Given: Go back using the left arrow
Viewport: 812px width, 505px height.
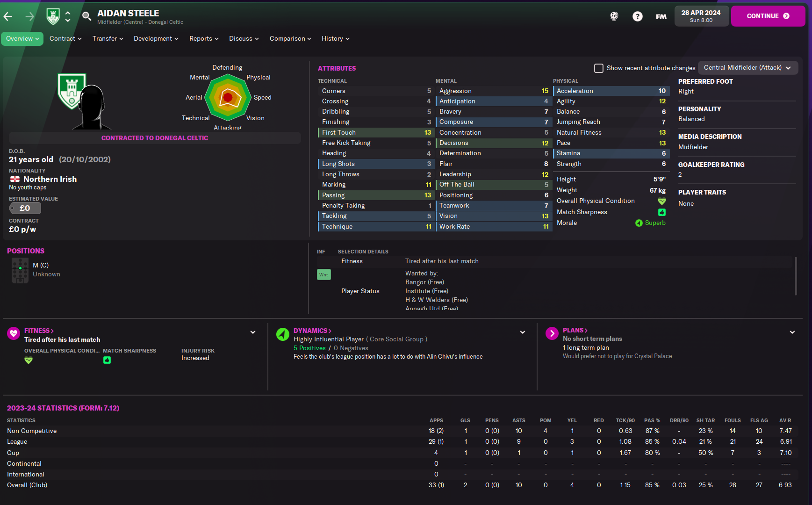Looking at the screenshot, I should (8, 17).
